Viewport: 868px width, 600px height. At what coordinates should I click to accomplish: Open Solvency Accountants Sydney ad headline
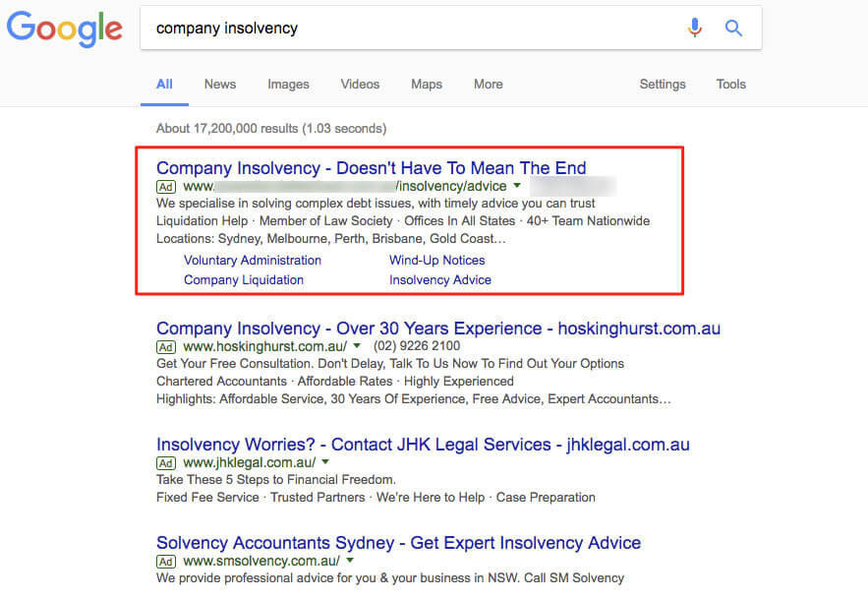[x=398, y=542]
